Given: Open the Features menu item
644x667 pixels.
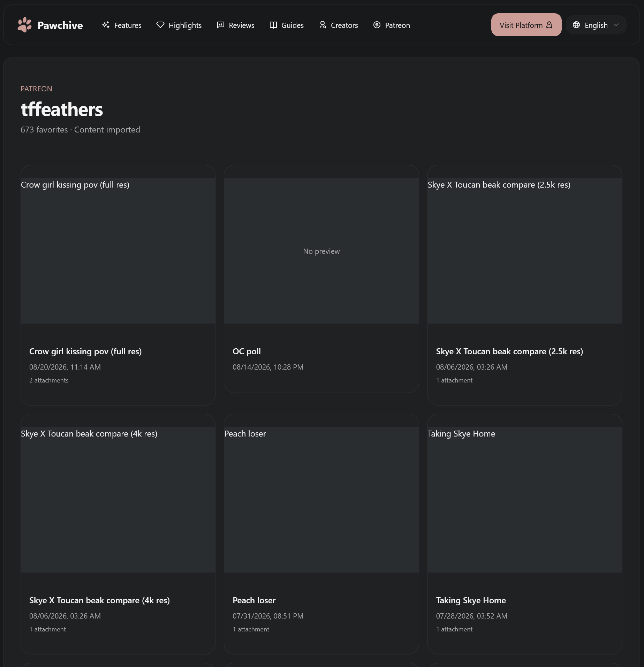Looking at the screenshot, I should click(122, 25).
